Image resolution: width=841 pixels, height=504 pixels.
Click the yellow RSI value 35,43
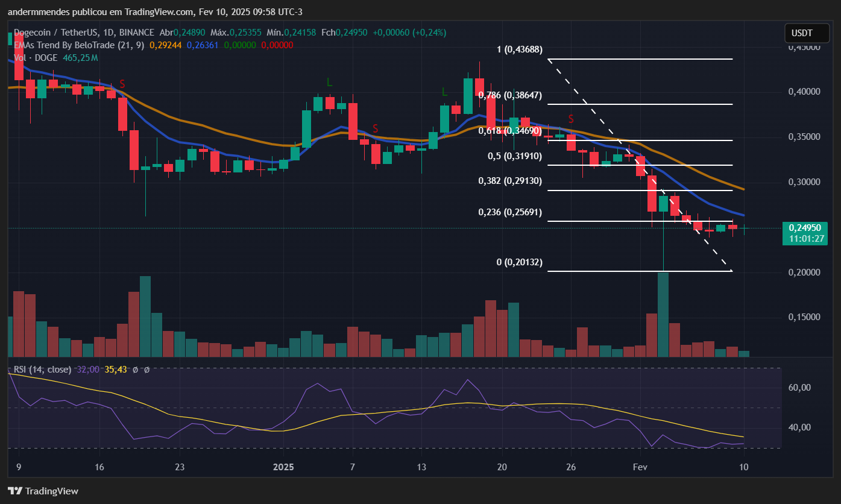[x=116, y=369]
